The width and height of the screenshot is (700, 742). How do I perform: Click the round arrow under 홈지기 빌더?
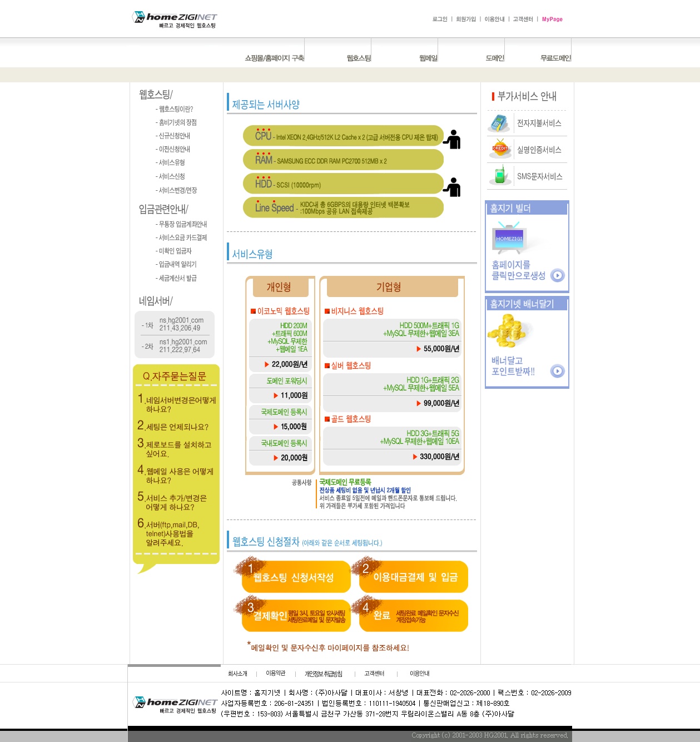tap(557, 275)
